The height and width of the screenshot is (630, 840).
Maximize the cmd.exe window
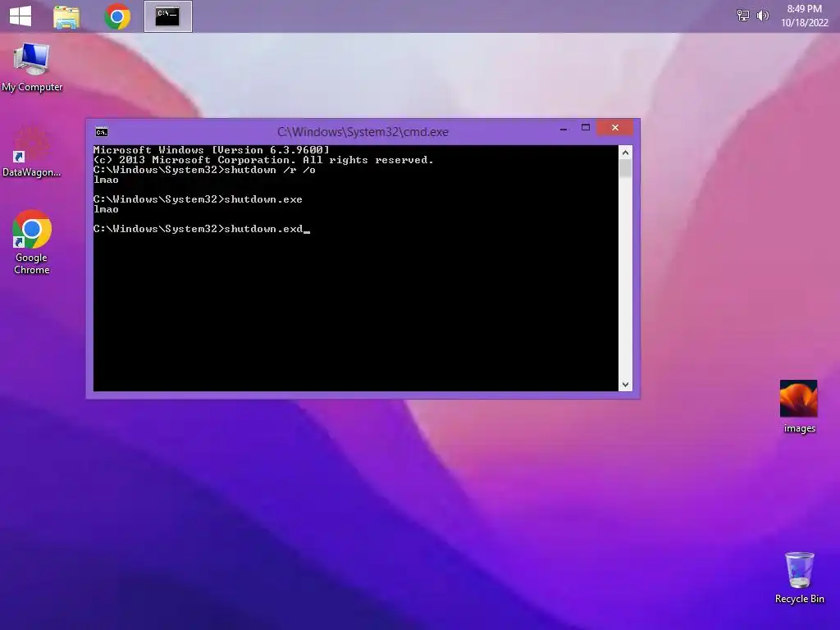click(586, 127)
